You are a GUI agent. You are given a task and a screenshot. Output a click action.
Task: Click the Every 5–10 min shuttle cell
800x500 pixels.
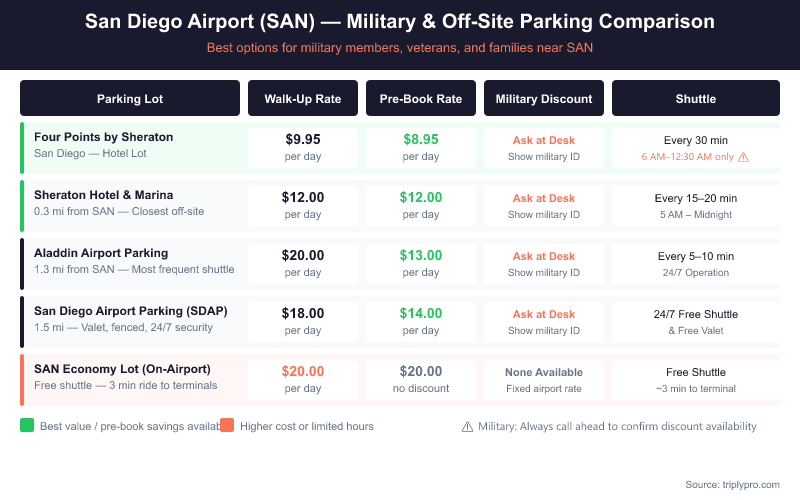click(x=696, y=256)
